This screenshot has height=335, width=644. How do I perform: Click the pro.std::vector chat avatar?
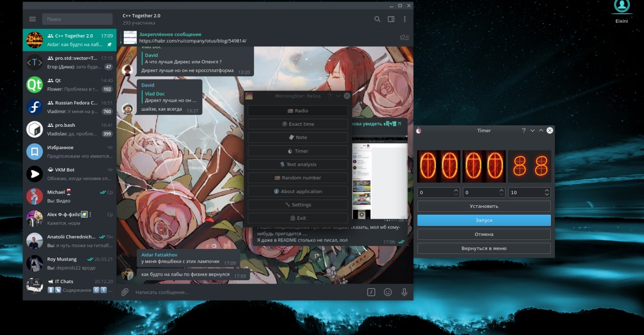coord(35,62)
